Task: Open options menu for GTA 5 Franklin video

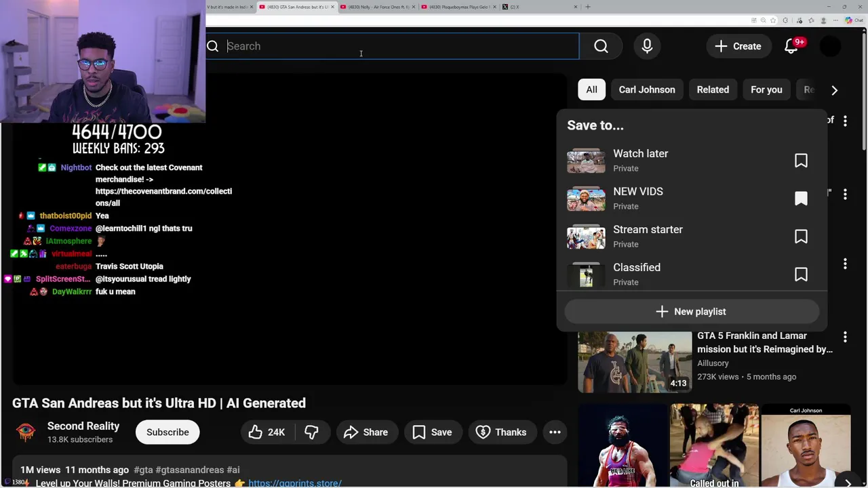Action: point(845,337)
